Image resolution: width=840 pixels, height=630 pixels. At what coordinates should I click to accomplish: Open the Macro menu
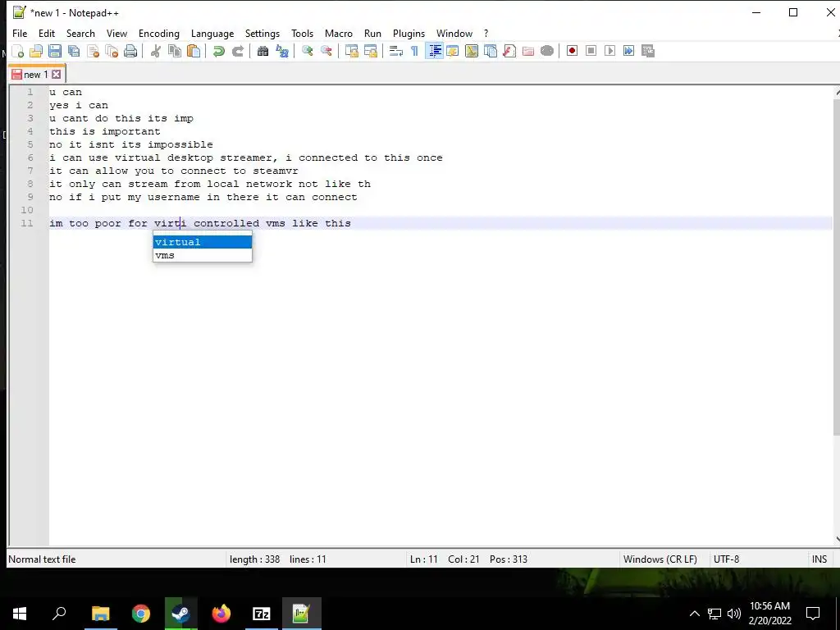339,33
